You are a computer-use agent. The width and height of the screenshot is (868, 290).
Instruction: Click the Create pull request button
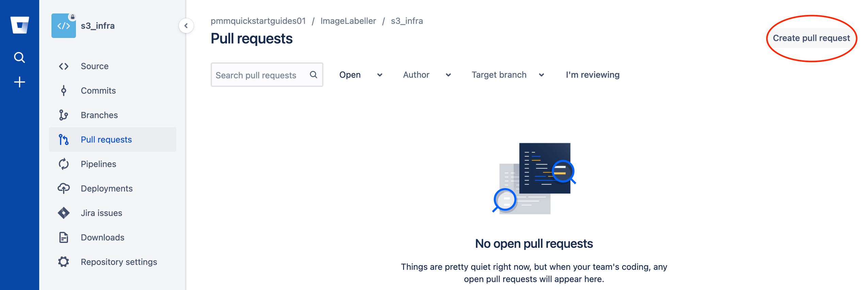pyautogui.click(x=811, y=38)
